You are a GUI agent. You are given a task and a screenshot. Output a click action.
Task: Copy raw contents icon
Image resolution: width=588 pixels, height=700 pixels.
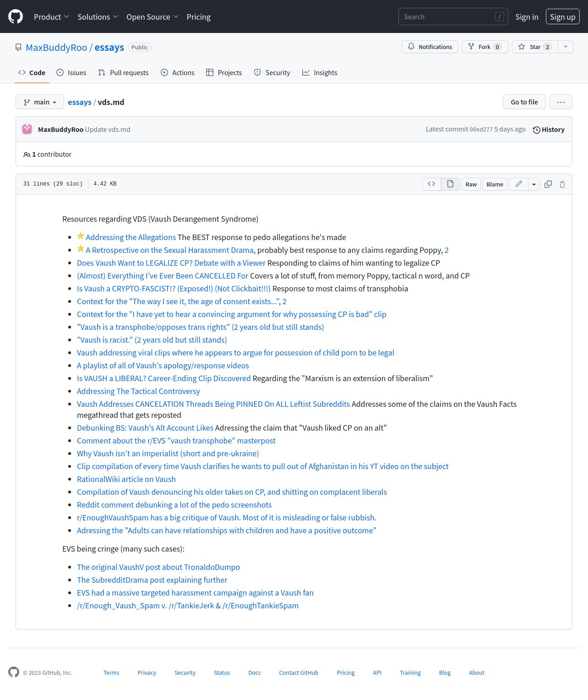(548, 184)
